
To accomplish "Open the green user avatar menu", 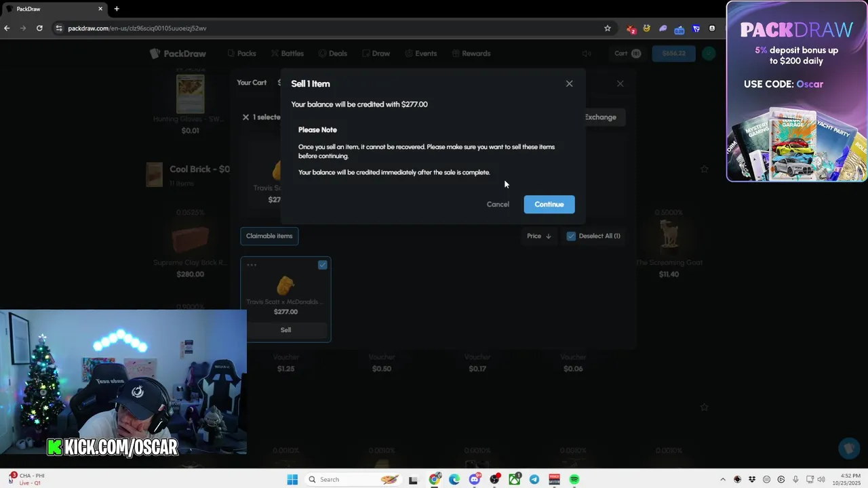I will pos(709,54).
